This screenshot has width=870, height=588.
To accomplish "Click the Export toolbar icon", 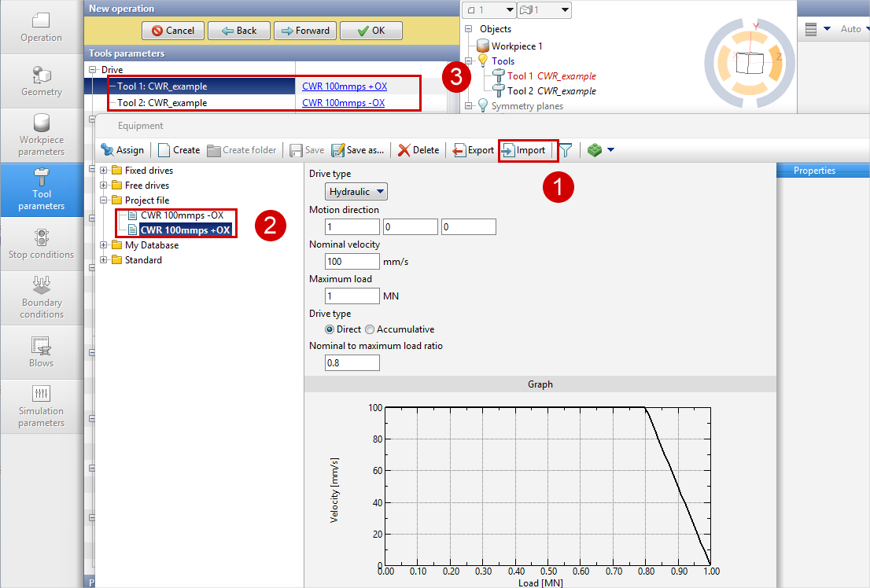I will pyautogui.click(x=459, y=150).
